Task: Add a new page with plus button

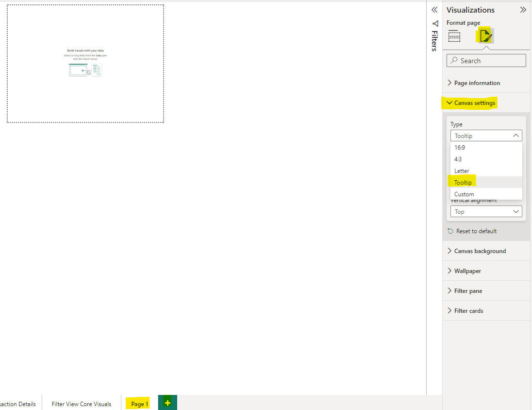Action: [167, 403]
